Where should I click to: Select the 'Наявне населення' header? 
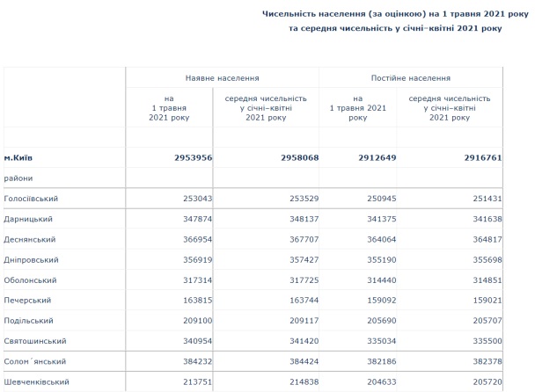(x=222, y=78)
